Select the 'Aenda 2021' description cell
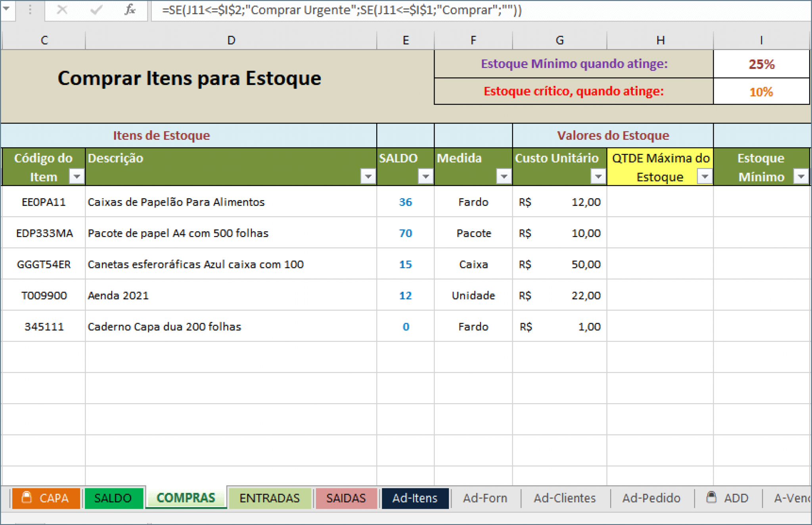The width and height of the screenshot is (812, 525). [231, 296]
